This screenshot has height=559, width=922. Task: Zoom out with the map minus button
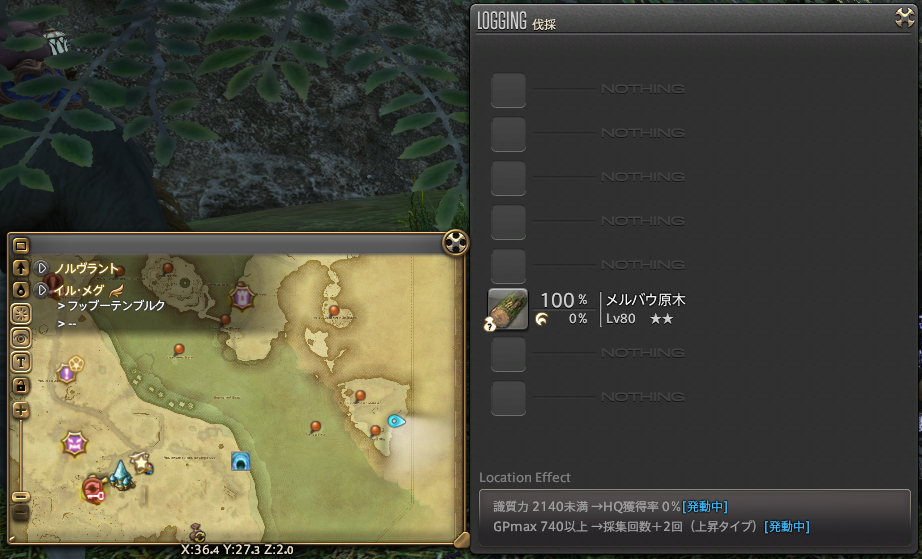(x=21, y=513)
